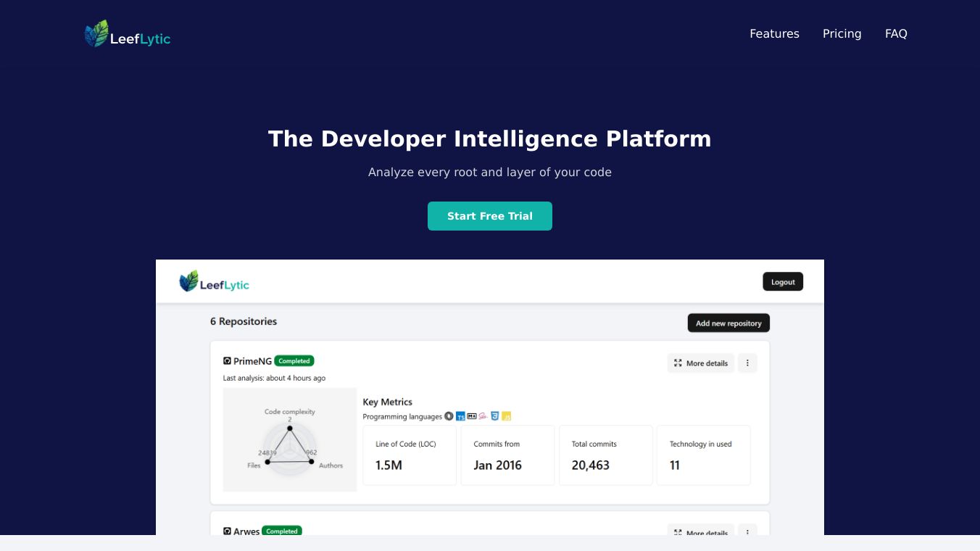This screenshot has width=980, height=551.
Task: Click the Start Free Trial button
Action: [x=490, y=216]
